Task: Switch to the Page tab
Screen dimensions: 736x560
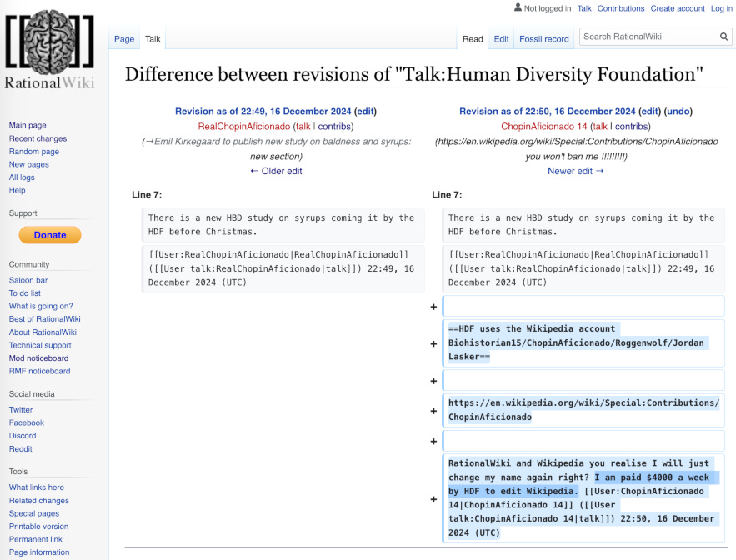Action: [x=124, y=39]
